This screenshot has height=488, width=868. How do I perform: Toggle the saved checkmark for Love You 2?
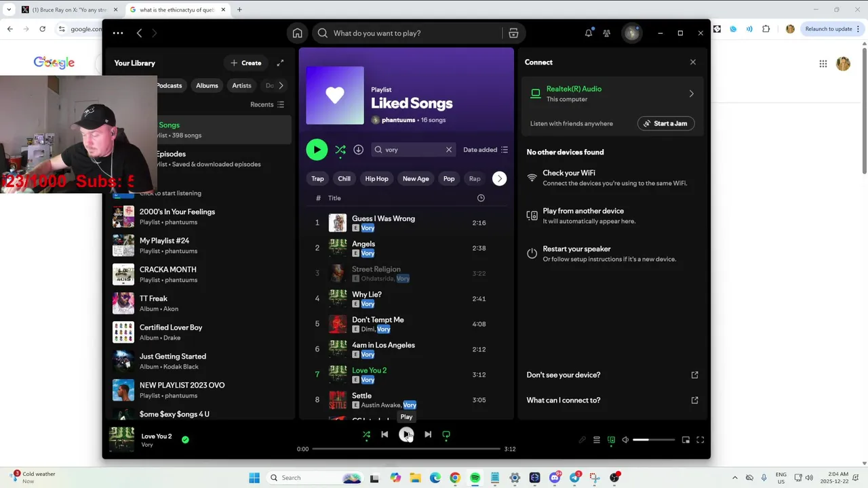[x=185, y=439]
